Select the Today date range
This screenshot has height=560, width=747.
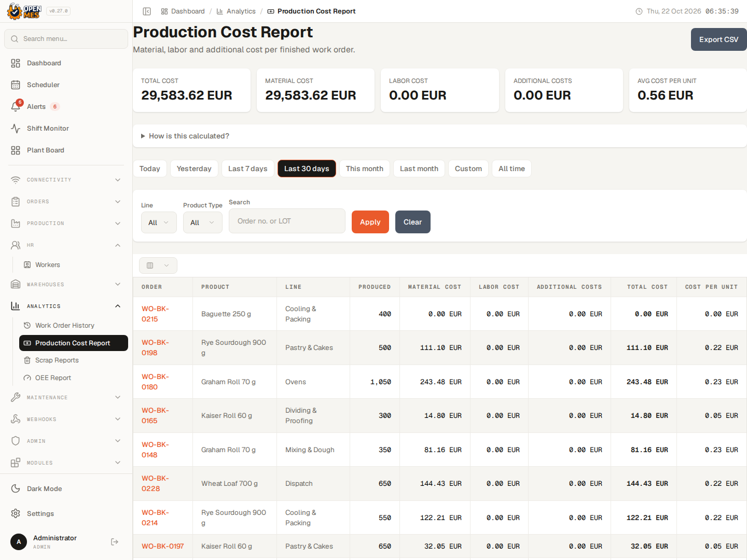(x=150, y=169)
